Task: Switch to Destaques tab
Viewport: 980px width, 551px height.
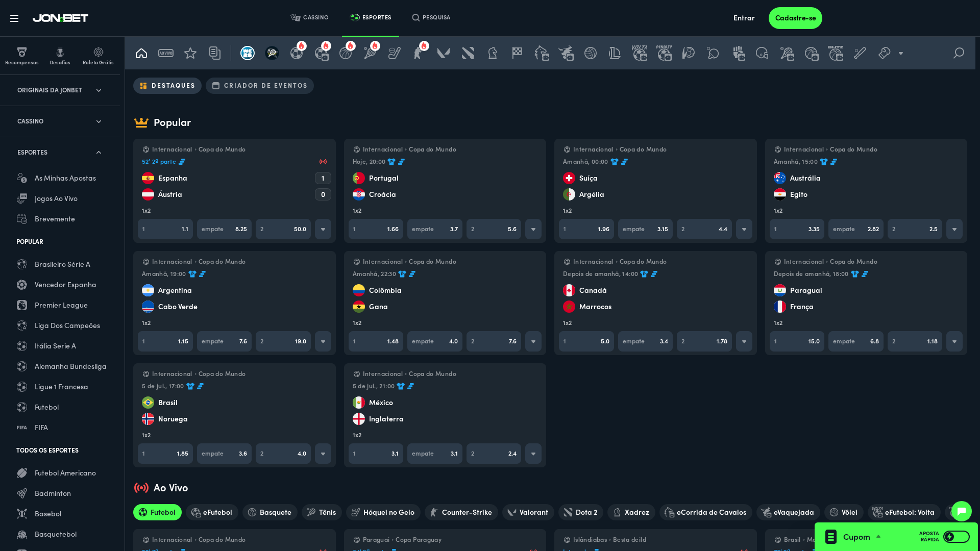Action: 167,86
